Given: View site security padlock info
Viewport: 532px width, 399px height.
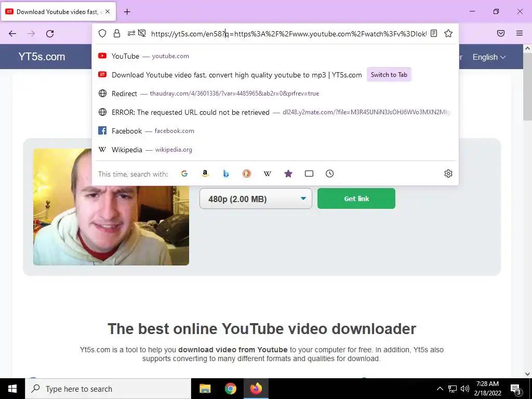Looking at the screenshot, I should point(117,33).
